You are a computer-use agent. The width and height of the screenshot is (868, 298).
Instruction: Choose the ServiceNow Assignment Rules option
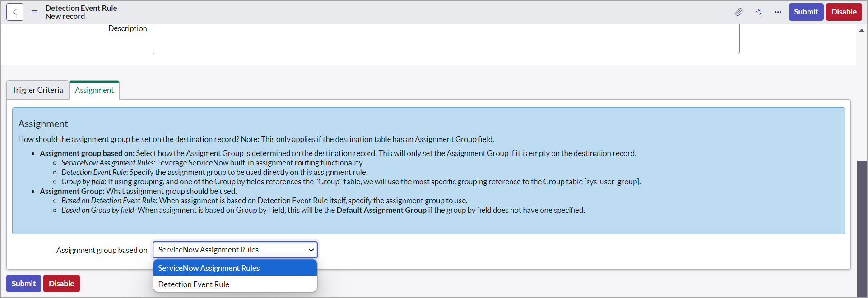(235, 268)
